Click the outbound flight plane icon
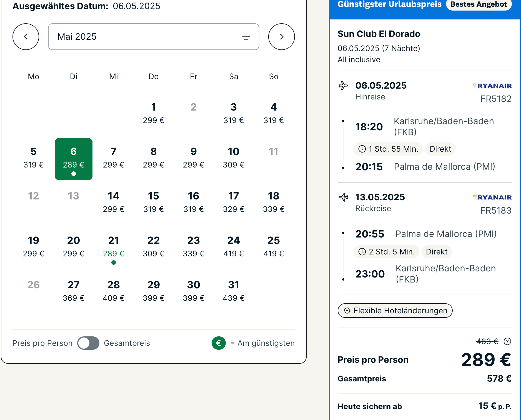521x420 pixels. click(343, 86)
